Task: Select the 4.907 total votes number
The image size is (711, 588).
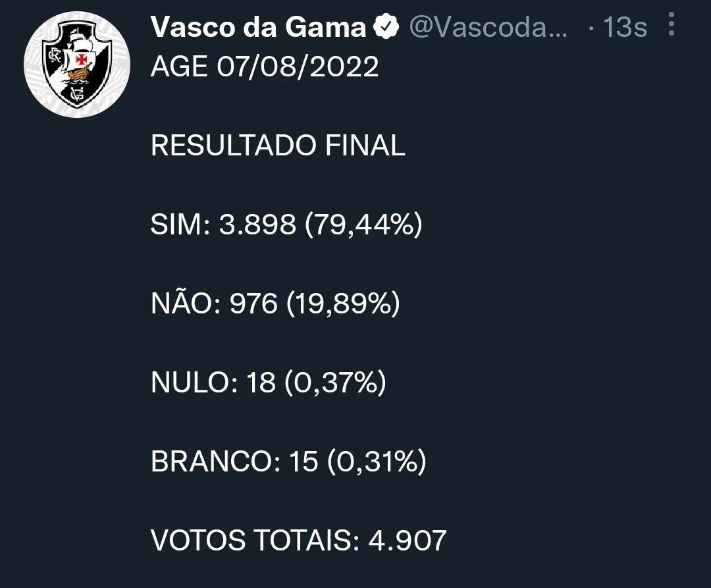Action: (x=408, y=541)
